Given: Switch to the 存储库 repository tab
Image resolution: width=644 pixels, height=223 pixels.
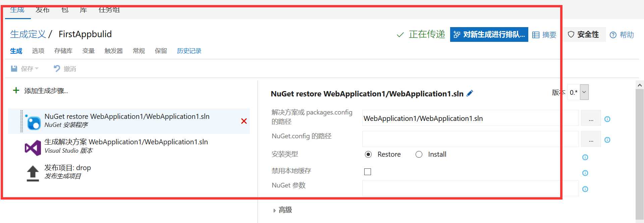Looking at the screenshot, I should click(x=63, y=51).
